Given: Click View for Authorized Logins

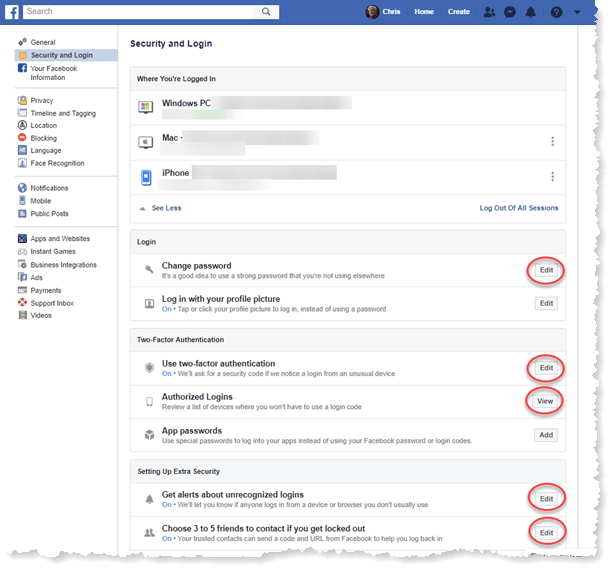Looking at the screenshot, I should pyautogui.click(x=546, y=401).
